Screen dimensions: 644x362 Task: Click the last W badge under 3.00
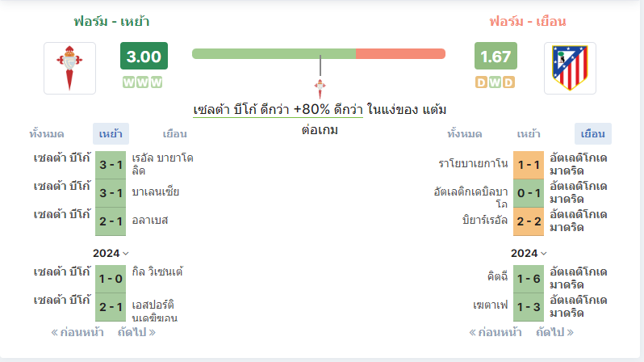[156, 82]
